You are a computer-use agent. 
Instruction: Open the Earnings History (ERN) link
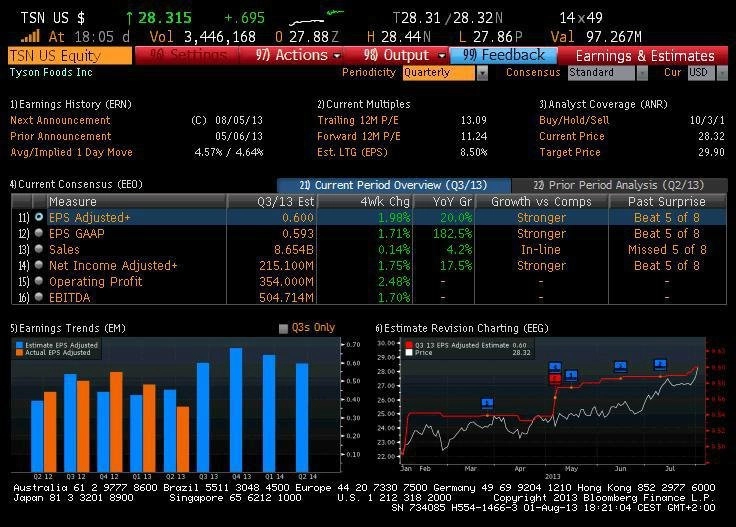tap(71, 104)
